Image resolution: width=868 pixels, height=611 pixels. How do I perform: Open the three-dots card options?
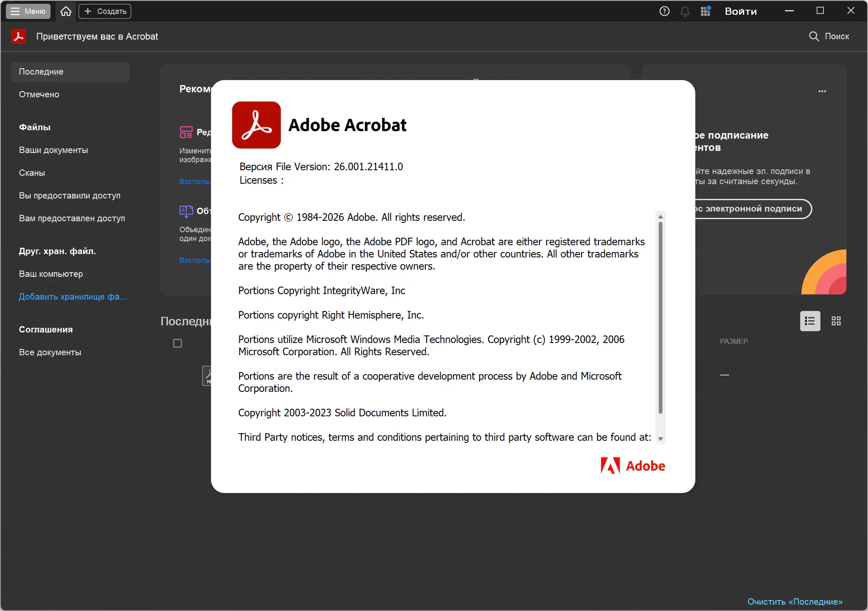click(822, 91)
